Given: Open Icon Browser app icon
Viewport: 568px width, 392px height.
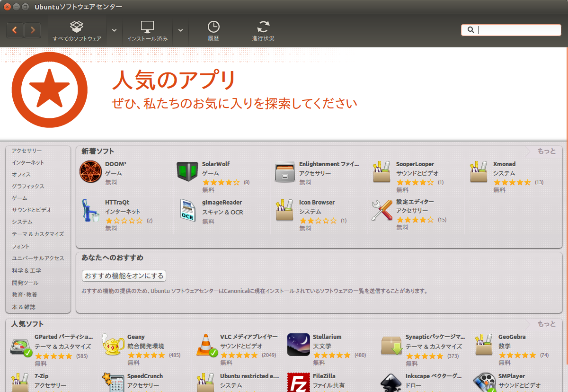Looking at the screenshot, I should coord(285,210).
